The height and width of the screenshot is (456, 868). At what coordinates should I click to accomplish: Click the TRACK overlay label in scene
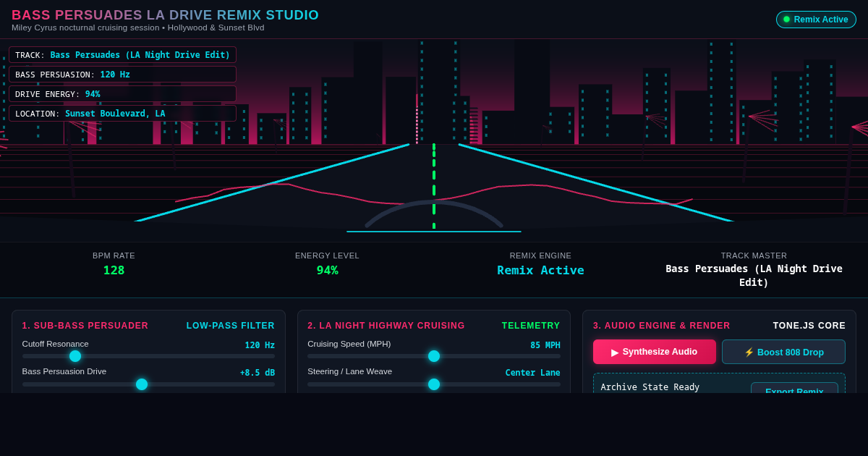tap(122, 55)
